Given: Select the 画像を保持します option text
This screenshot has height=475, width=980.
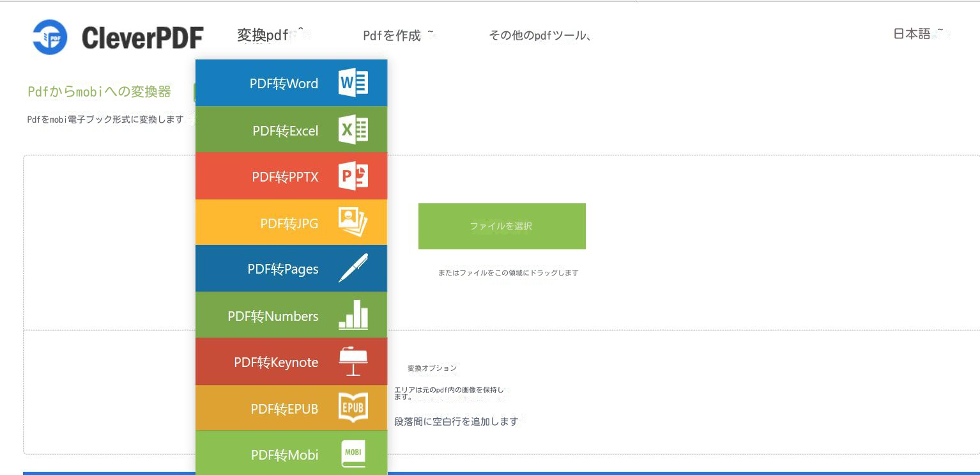Looking at the screenshot, I should pyautogui.click(x=449, y=393).
